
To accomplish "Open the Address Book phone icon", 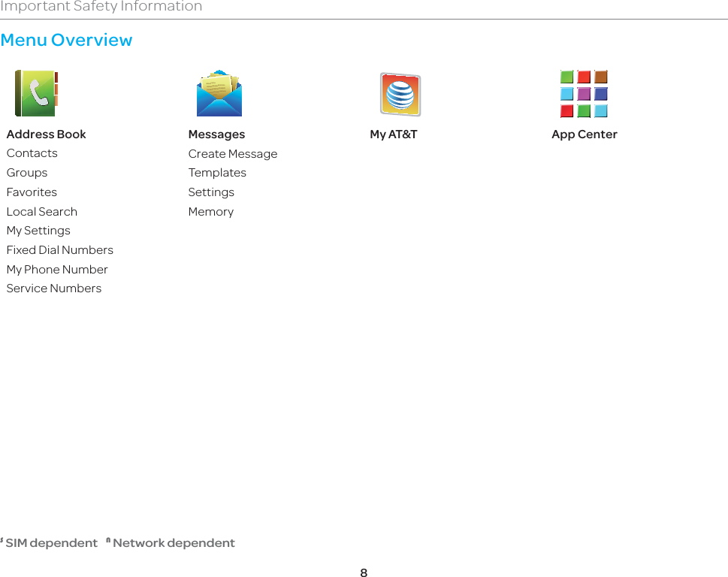I will pyautogui.click(x=36, y=93).
